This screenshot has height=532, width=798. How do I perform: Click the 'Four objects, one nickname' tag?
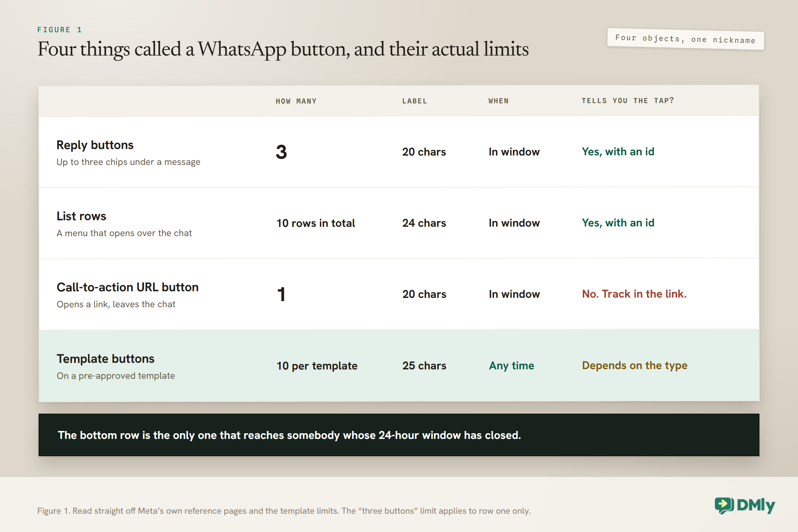click(685, 39)
